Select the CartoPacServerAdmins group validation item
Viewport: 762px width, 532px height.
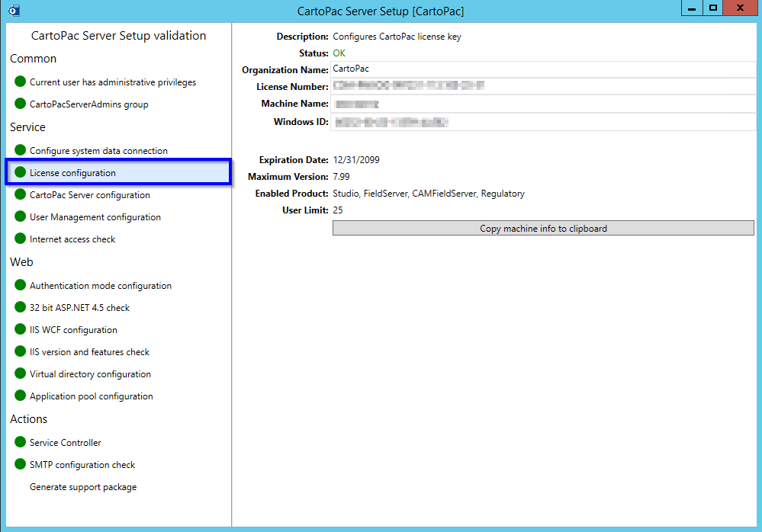click(89, 104)
